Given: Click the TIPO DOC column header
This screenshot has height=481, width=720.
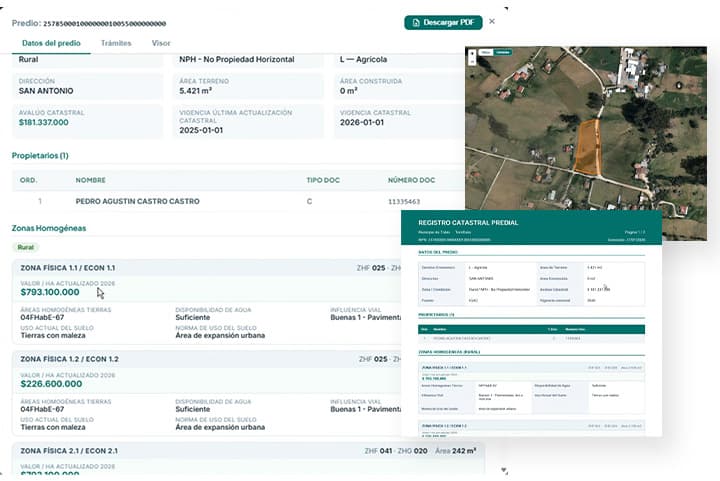Looking at the screenshot, I should pyautogui.click(x=323, y=180).
